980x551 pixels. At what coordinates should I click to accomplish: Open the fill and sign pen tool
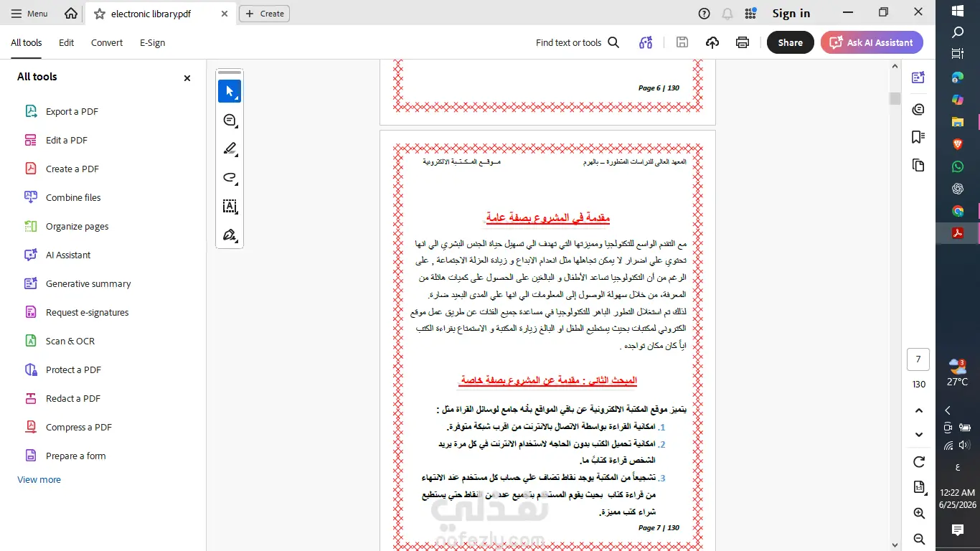230,235
